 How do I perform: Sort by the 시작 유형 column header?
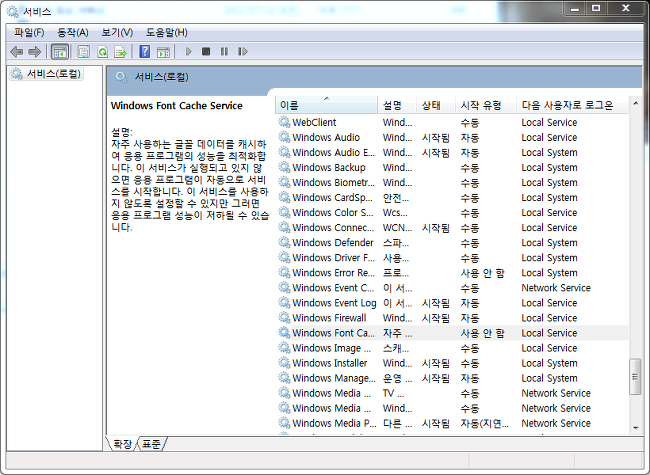point(486,105)
